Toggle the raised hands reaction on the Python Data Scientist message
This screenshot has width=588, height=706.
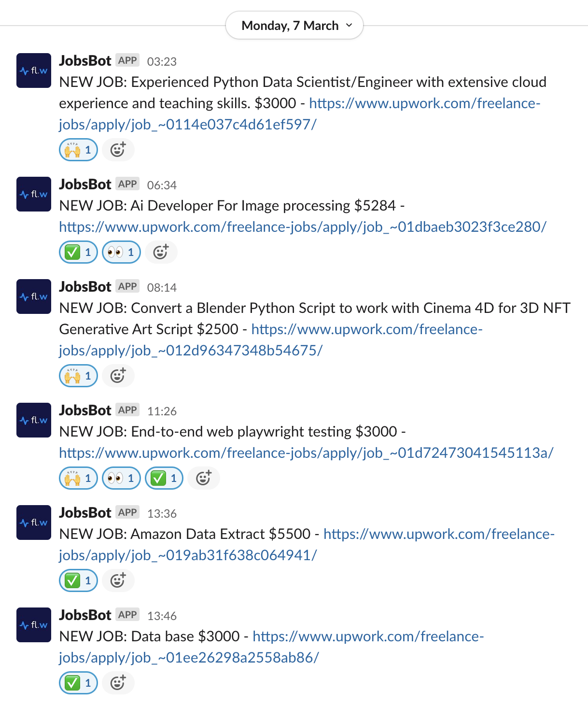coord(78,150)
